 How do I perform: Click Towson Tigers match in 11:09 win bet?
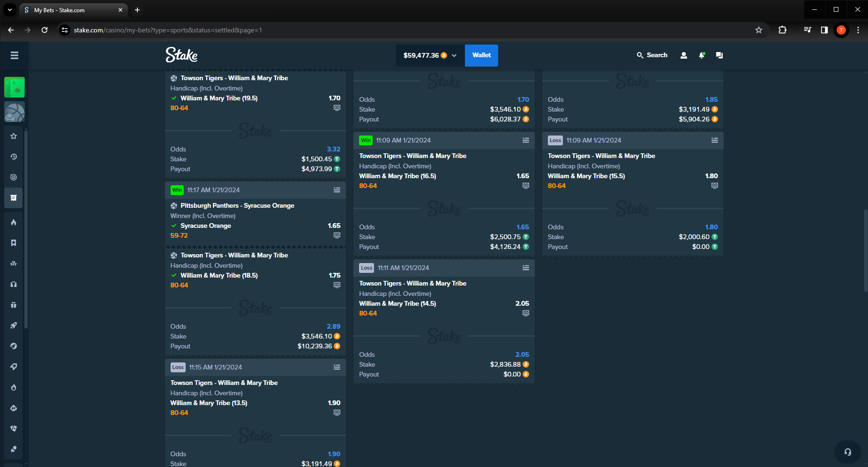pyautogui.click(x=412, y=156)
